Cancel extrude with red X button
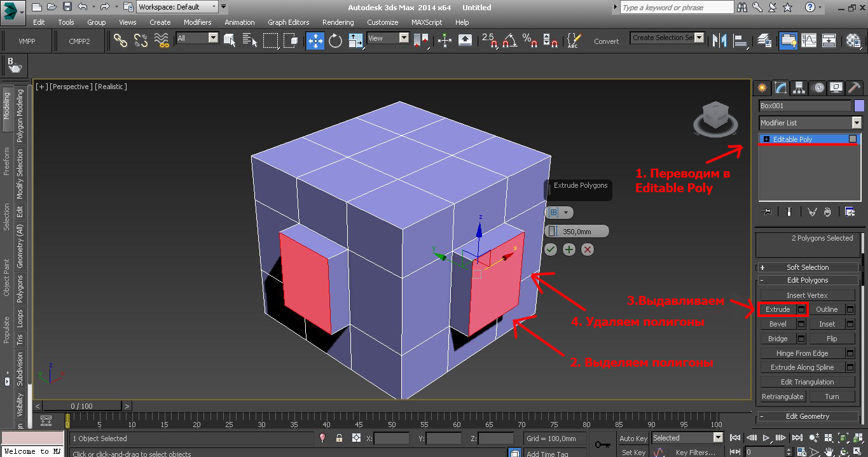The width and height of the screenshot is (868, 457). click(588, 250)
